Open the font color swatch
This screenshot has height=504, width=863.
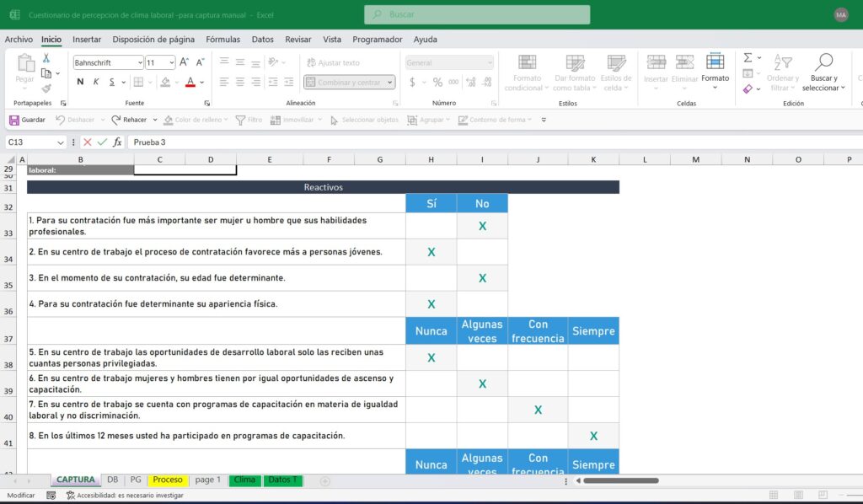(x=190, y=83)
